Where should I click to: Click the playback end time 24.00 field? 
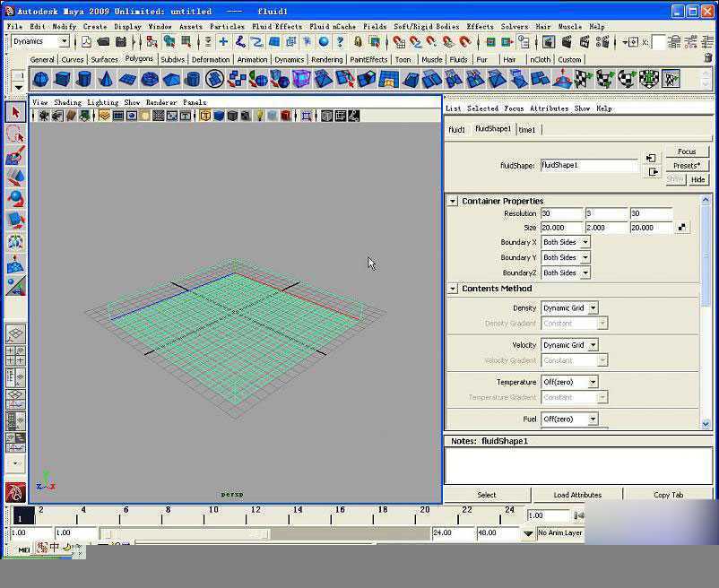[452, 533]
